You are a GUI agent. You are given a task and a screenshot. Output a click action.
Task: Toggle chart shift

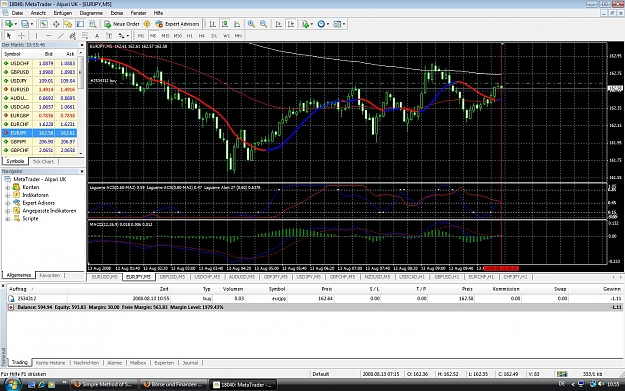tap(291, 24)
